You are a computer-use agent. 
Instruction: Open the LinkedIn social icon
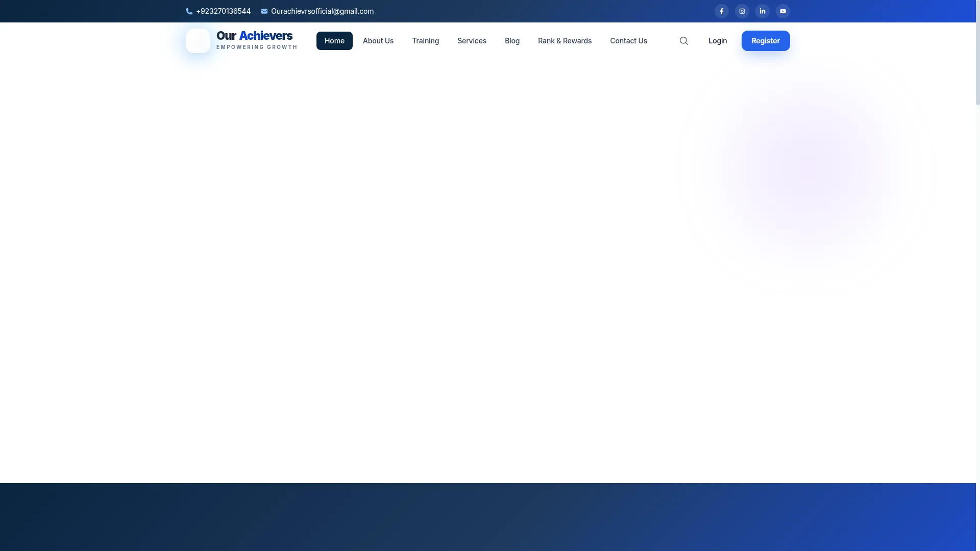coord(762,11)
